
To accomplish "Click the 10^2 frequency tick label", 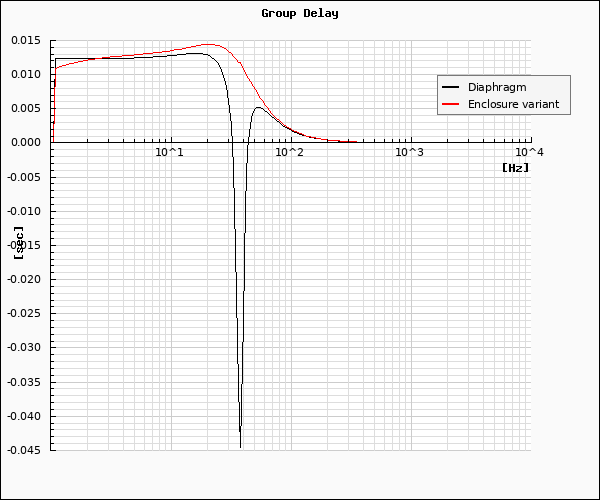I will coord(289,152).
